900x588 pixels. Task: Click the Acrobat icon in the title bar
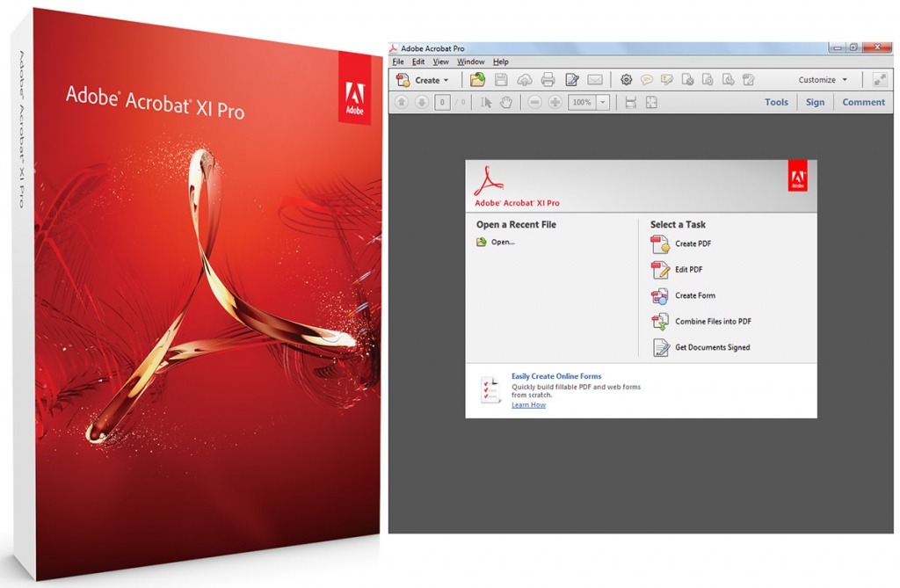(x=394, y=48)
